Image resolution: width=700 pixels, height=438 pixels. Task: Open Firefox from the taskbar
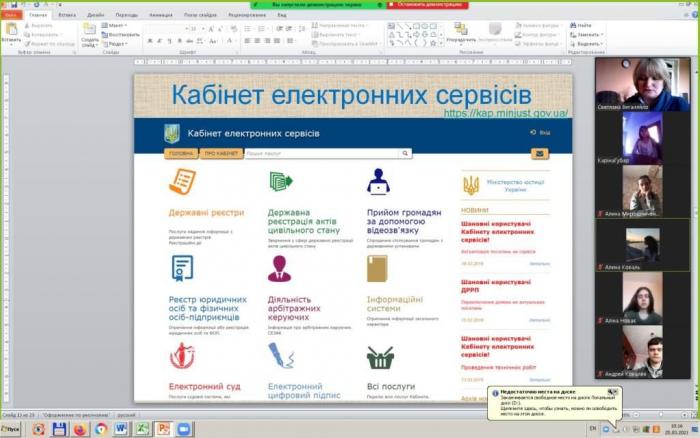point(81,429)
